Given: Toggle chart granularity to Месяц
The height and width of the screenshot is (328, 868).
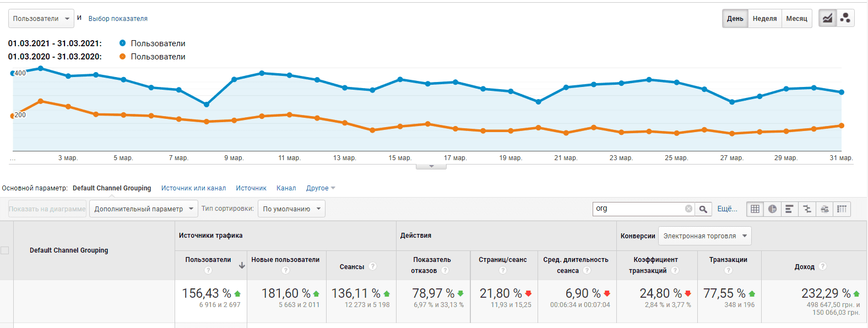Looking at the screenshot, I should coord(796,18).
